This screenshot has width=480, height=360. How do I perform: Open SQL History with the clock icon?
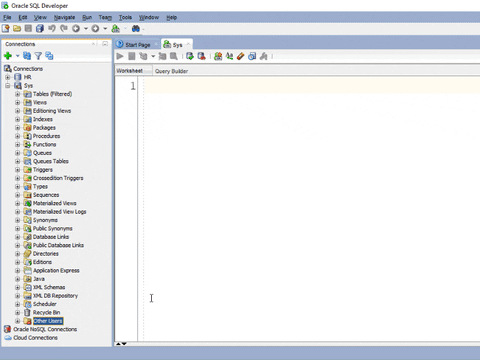(x=252, y=56)
